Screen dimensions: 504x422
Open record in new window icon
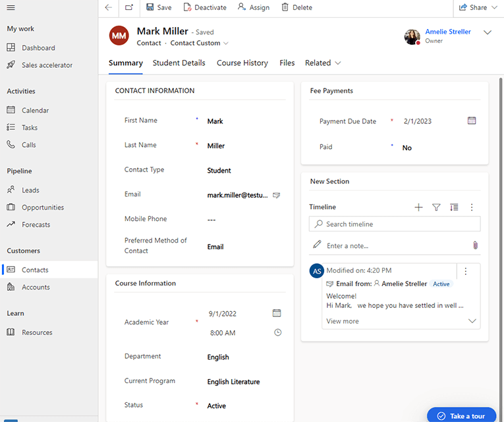tap(128, 7)
